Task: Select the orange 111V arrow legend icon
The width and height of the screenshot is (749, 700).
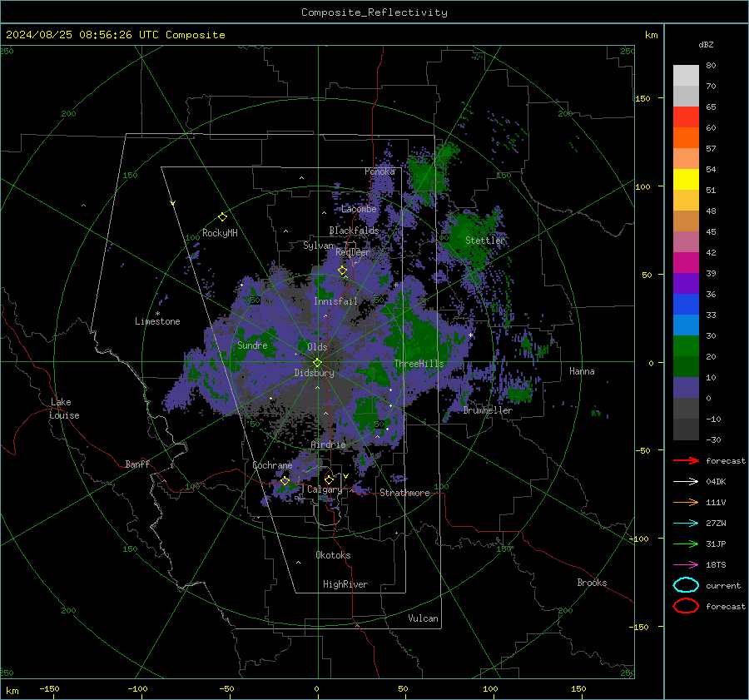Action: (x=686, y=502)
